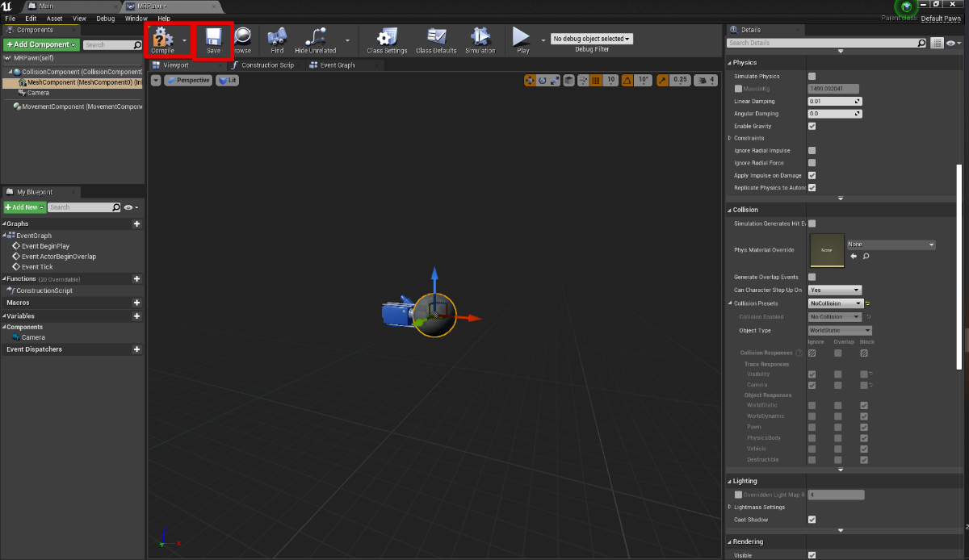Select the scale gizmo mode icon
969x560 pixels.
click(555, 80)
